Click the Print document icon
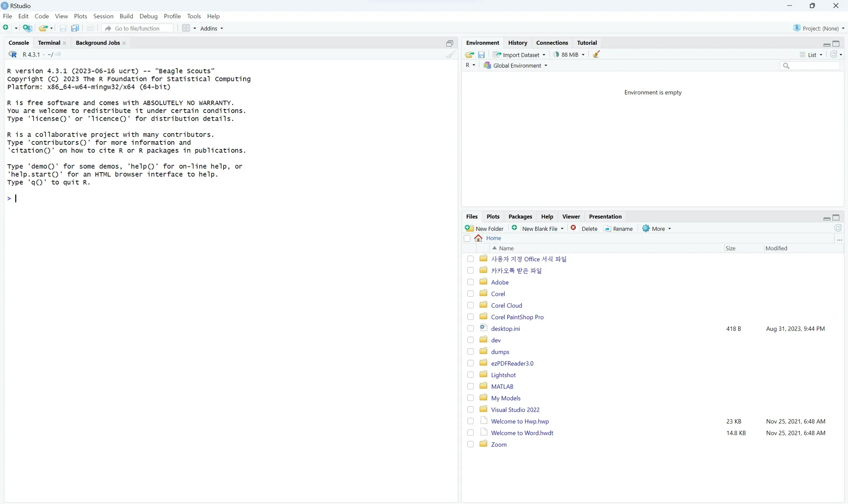This screenshot has width=848, height=504. click(x=90, y=28)
